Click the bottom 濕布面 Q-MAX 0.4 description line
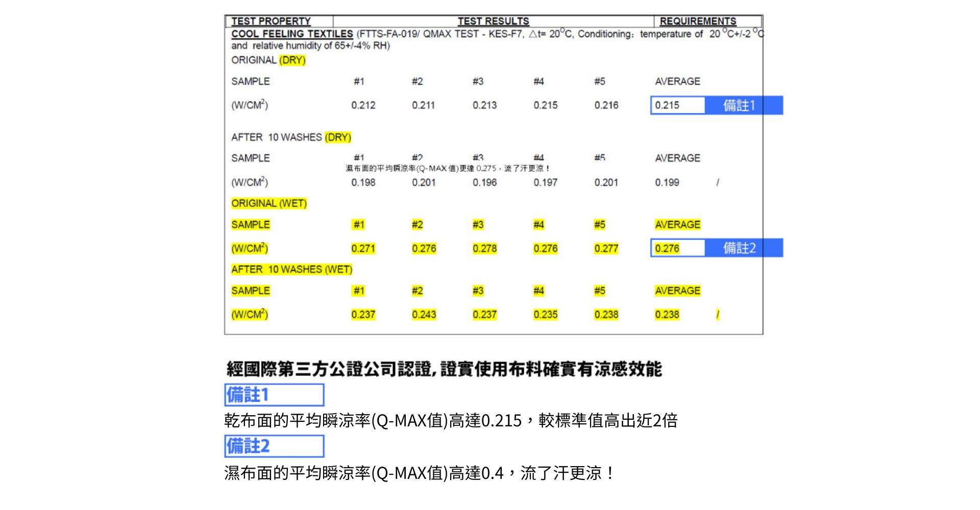 click(420, 473)
